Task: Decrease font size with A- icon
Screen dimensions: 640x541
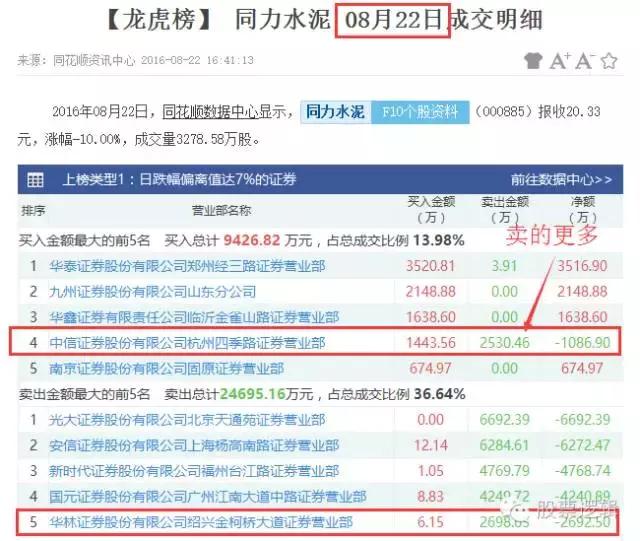Action: point(585,61)
